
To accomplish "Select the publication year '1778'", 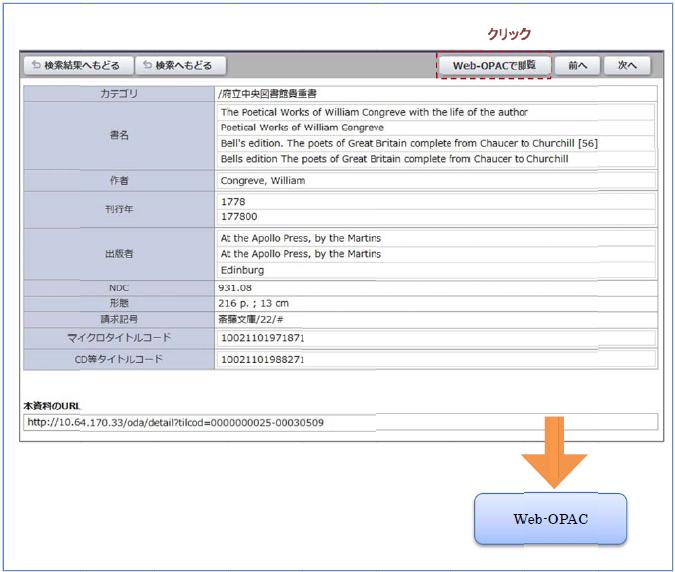I will coord(233,201).
